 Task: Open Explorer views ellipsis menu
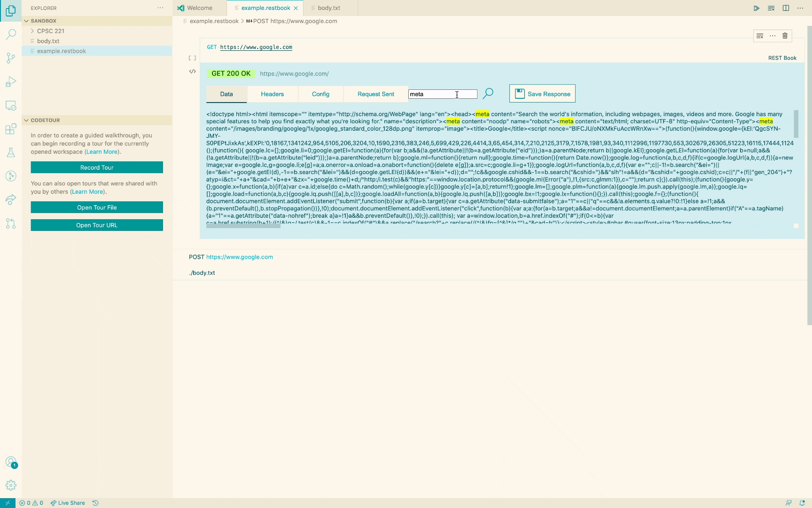pyautogui.click(x=161, y=8)
